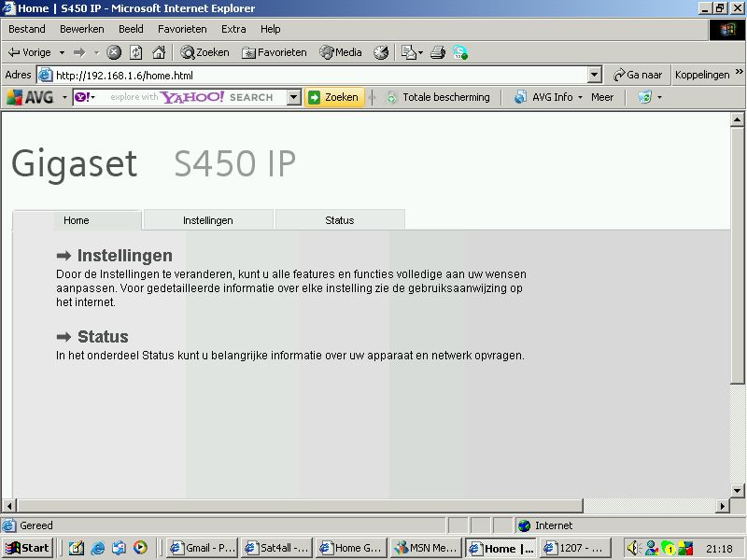Go back with the Vorige button

click(30, 52)
